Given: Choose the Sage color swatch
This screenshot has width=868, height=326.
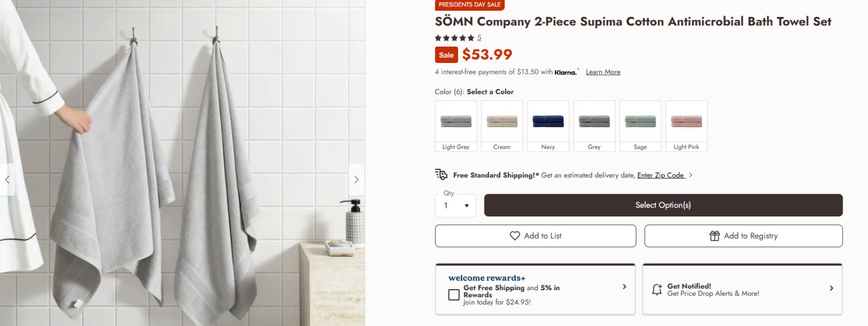Looking at the screenshot, I should (x=640, y=126).
